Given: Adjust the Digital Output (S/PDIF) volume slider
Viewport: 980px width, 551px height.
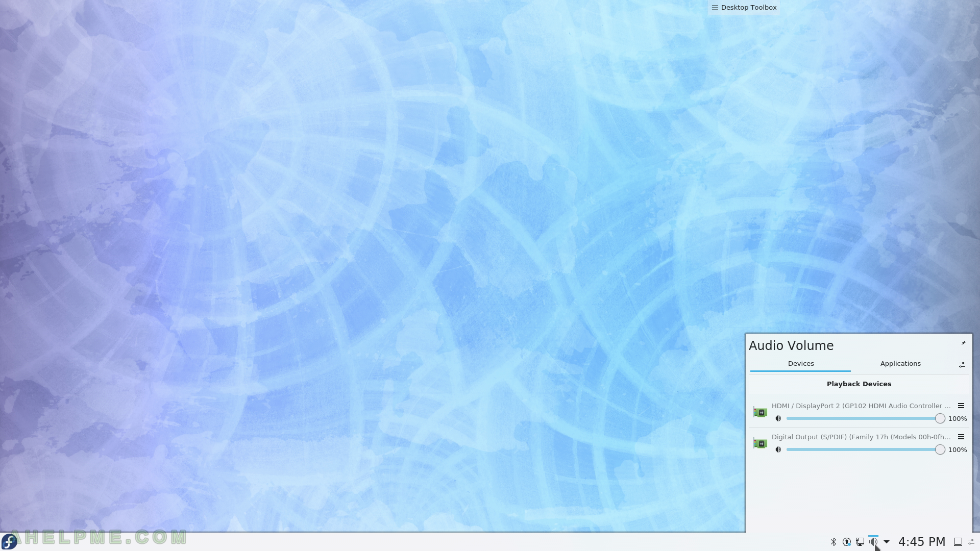Looking at the screenshot, I should 866,449.
